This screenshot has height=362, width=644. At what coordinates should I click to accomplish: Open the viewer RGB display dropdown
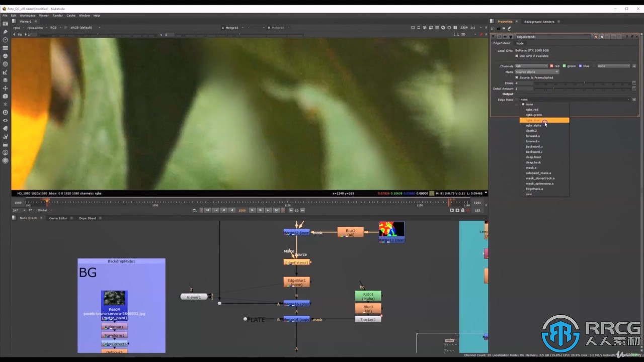[x=55, y=28]
